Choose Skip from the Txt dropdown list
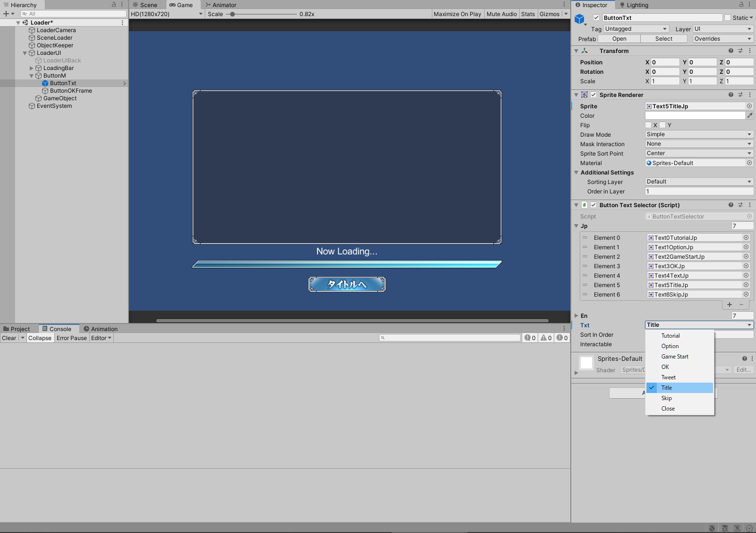Screen dimensions: 756x533 (x=680, y=398)
